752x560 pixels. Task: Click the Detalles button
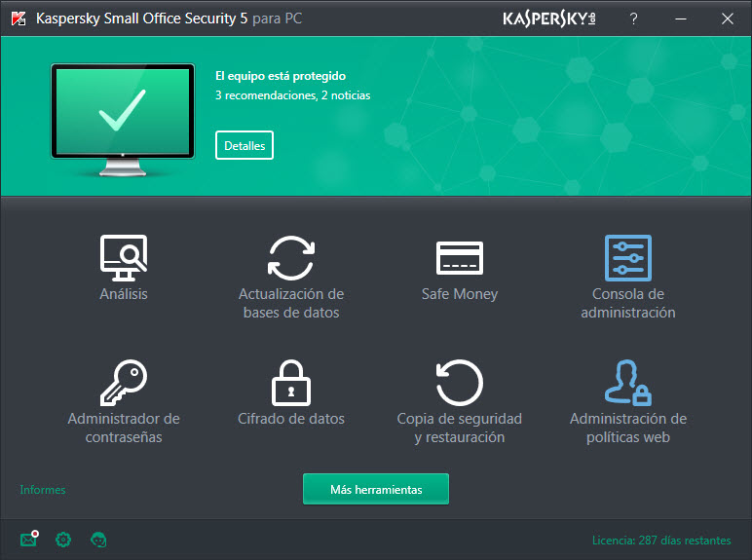[x=244, y=145]
